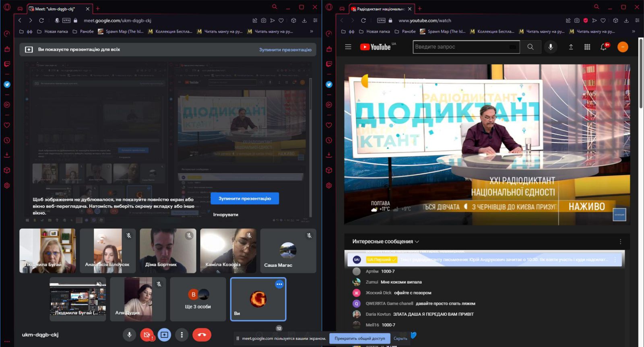
Task: Click YouTube search magnifier button
Action: [x=530, y=47]
